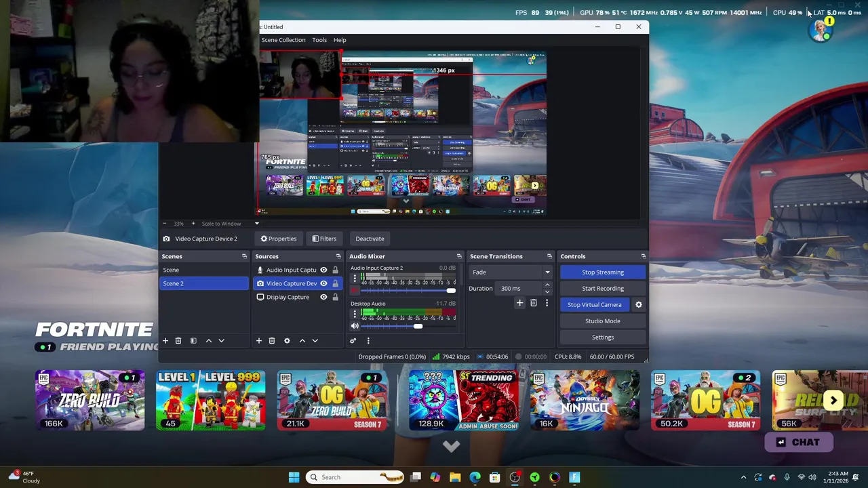Screen dimensions: 868x488
Task: Pop out the Scene Transitions dock icon
Action: click(549, 256)
